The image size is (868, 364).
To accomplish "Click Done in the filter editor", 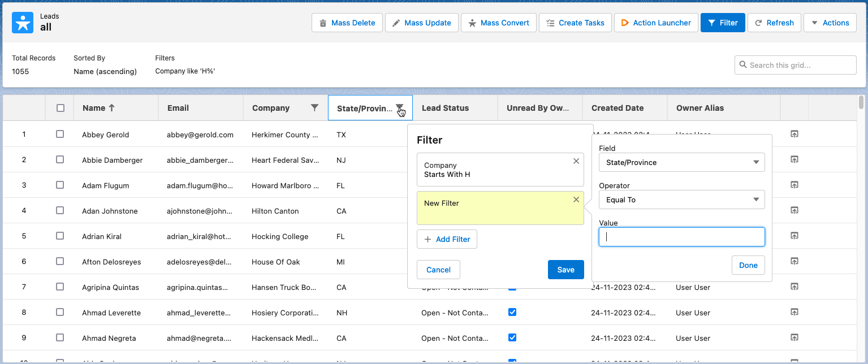I will (748, 265).
